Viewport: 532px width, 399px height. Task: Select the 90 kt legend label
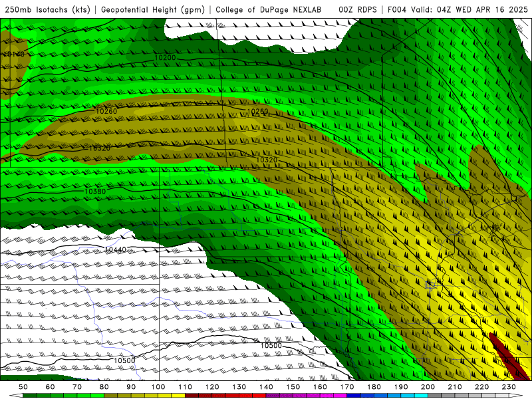click(131, 387)
